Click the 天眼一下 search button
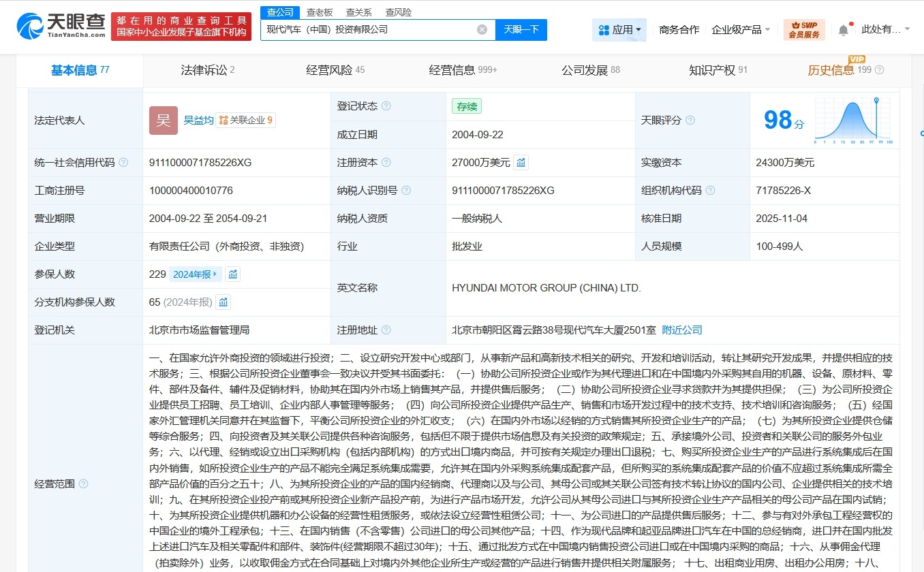This screenshot has height=572, width=924. [522, 29]
